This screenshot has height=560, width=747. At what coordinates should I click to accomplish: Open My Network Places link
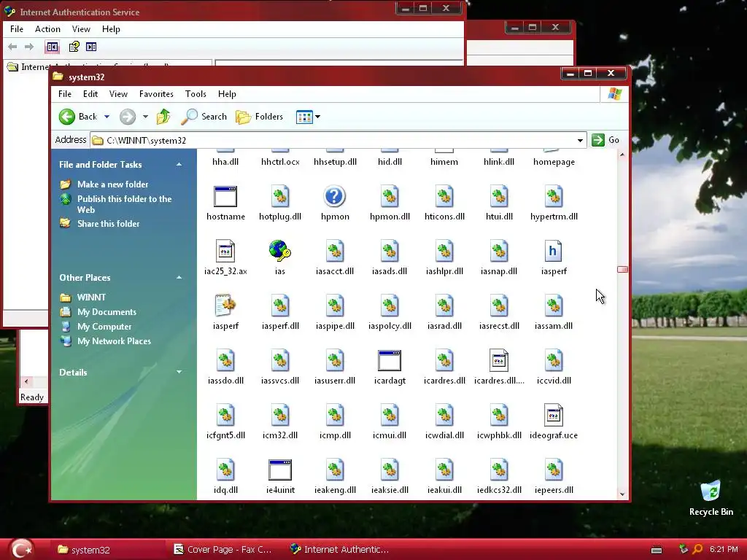tap(114, 341)
